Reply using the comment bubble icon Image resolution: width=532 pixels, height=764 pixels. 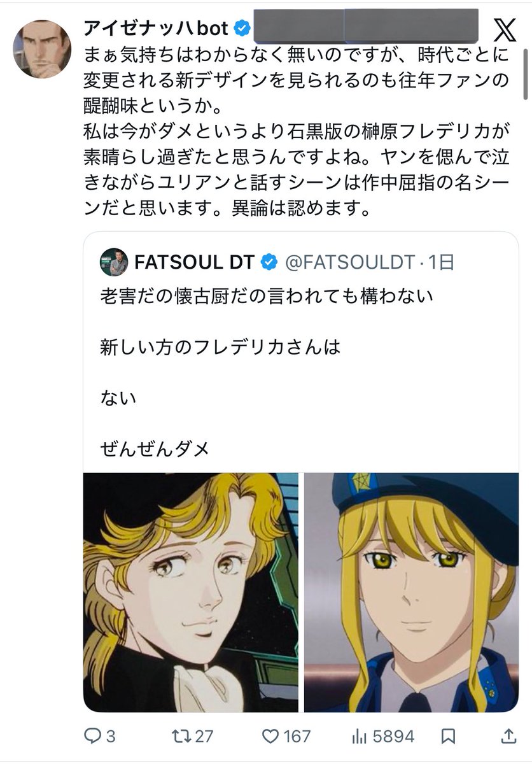93,737
